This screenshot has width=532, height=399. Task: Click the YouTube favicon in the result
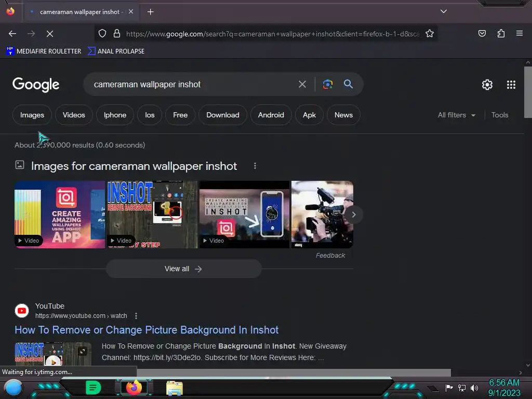(x=22, y=311)
